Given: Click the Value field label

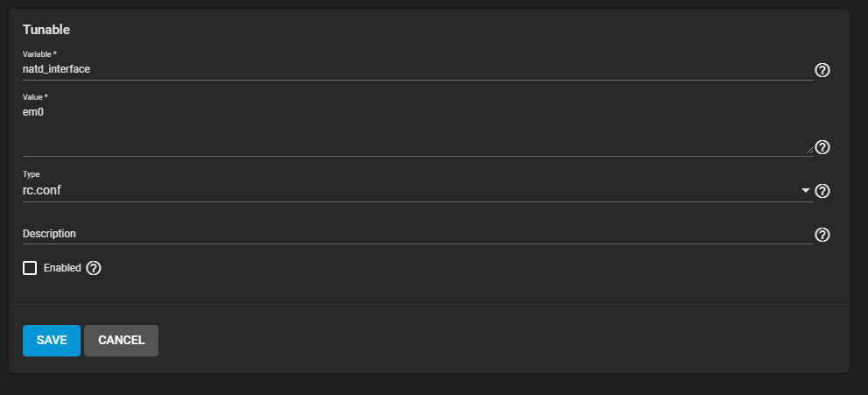Looking at the screenshot, I should [35, 96].
